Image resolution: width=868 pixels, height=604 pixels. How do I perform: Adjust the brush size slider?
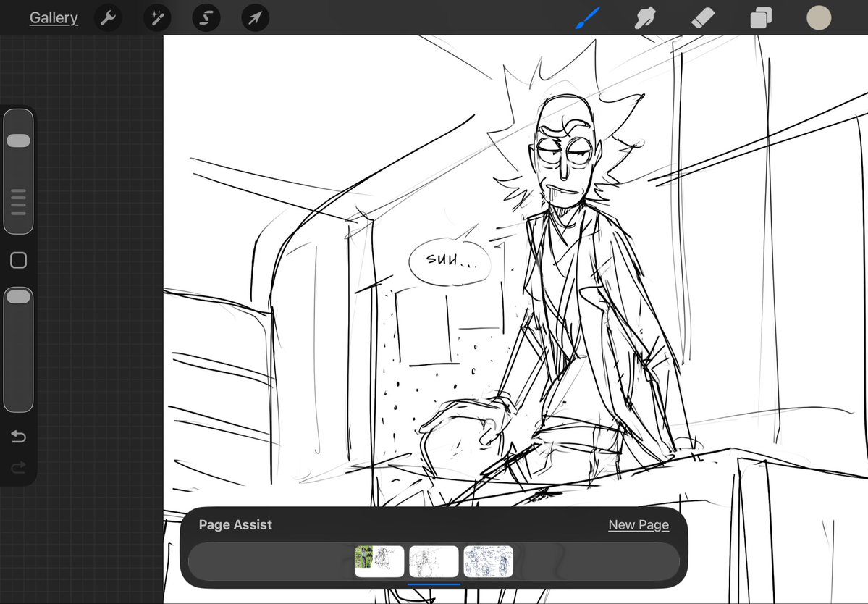[18, 171]
